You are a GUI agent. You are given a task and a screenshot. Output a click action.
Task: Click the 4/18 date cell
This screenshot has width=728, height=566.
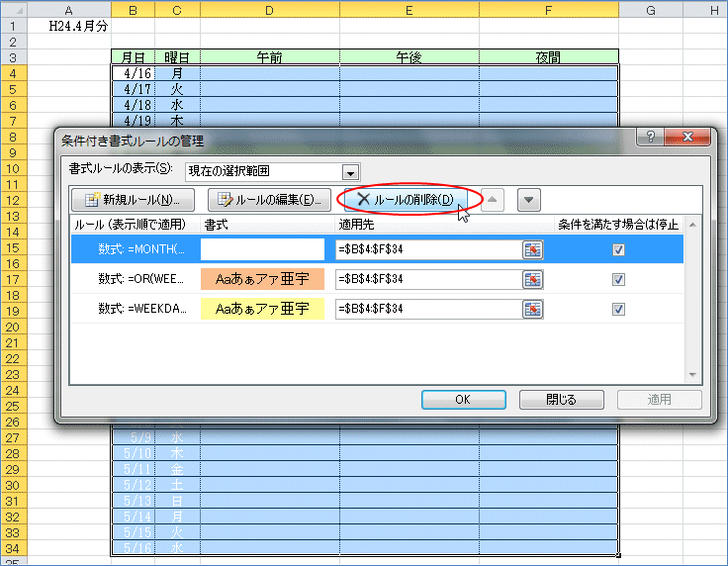133,105
